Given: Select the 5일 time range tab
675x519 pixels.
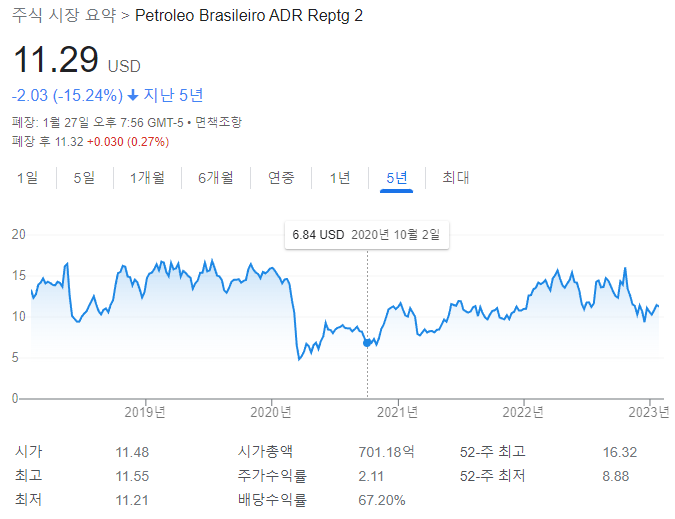Looking at the screenshot, I should 84,177.
